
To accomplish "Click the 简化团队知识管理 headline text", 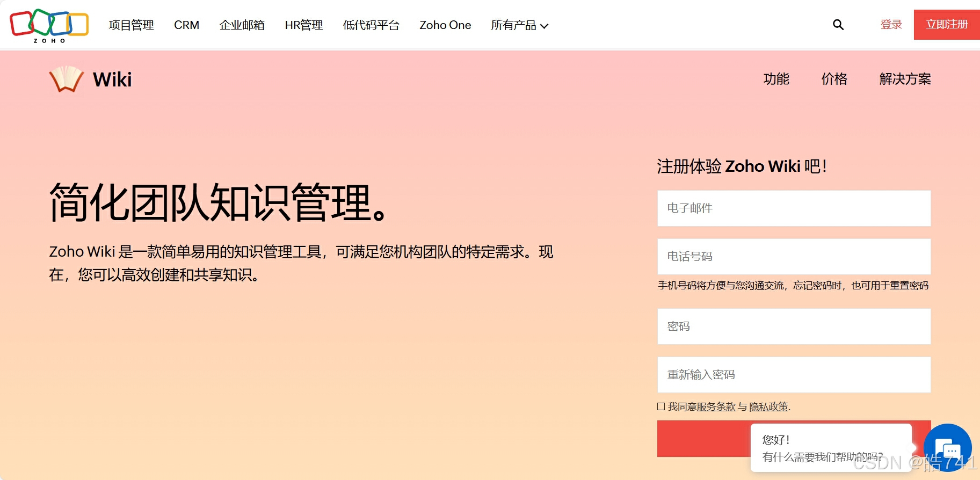I will (219, 202).
